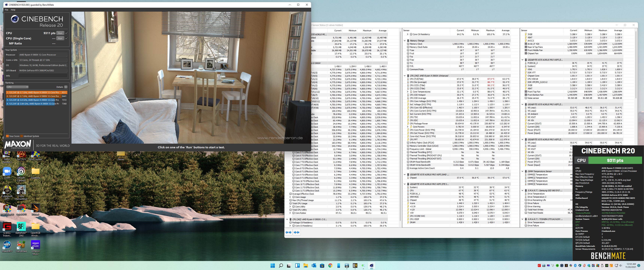Open Crysis Remastered desktop shortcut
644x270 pixels.
coord(21,193)
